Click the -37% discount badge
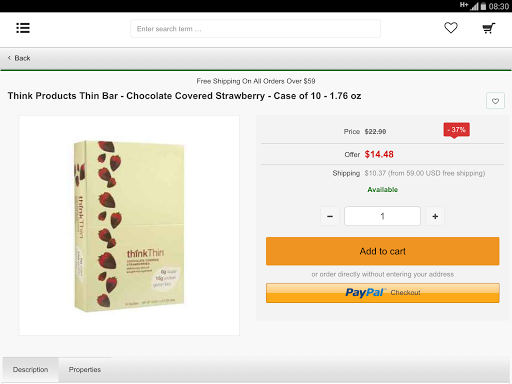 (x=457, y=130)
